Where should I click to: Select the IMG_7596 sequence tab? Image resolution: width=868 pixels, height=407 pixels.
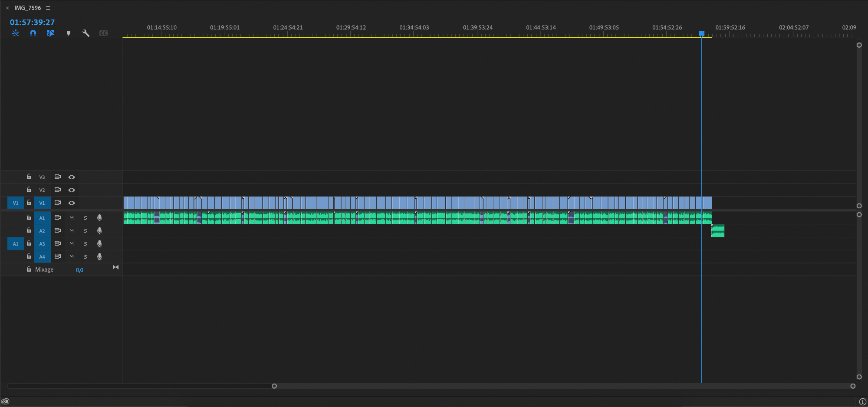point(27,8)
